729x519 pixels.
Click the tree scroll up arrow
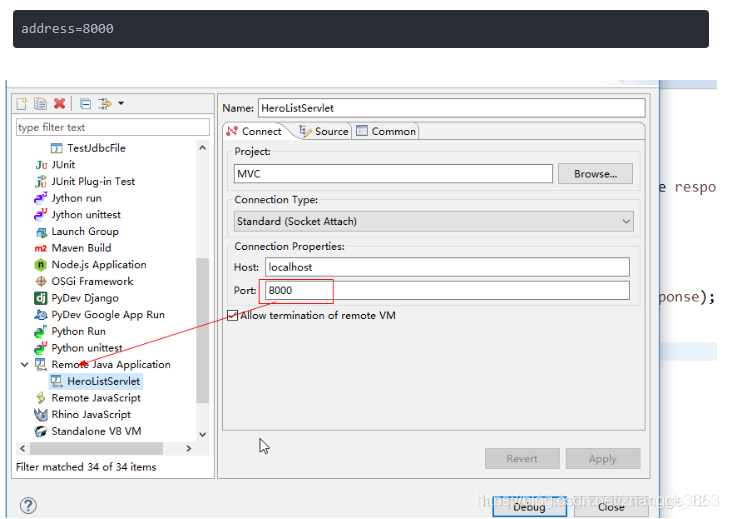[202, 148]
